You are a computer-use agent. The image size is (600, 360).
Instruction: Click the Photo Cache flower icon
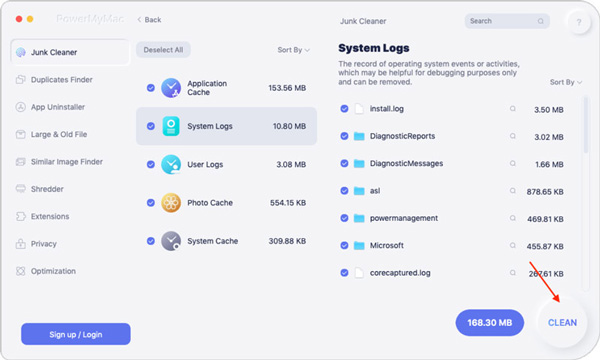click(x=171, y=203)
